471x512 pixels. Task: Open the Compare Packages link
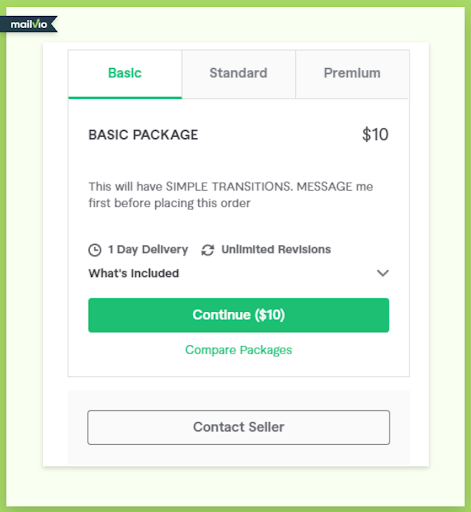pos(239,350)
